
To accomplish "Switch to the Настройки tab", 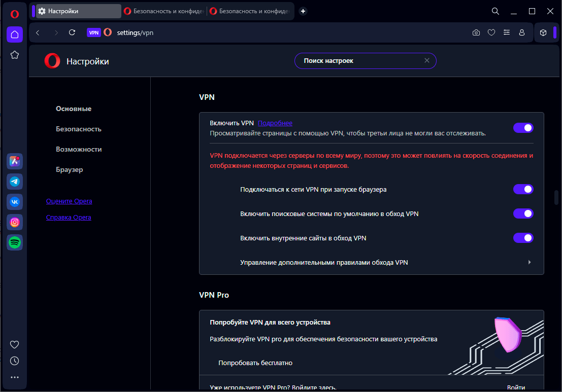I will click(x=78, y=11).
